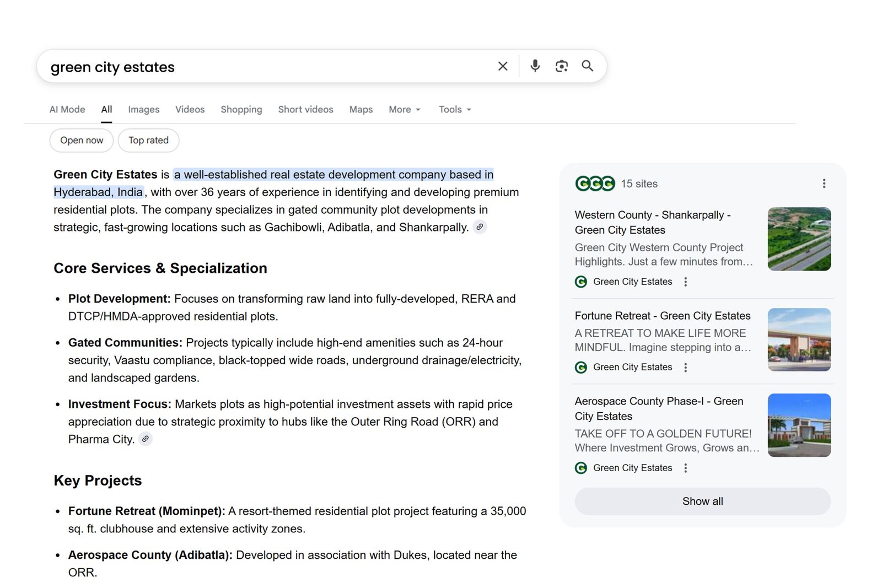Click the link icon after Shankarpally
Screen dimensions: 882x588
pyautogui.click(x=479, y=227)
